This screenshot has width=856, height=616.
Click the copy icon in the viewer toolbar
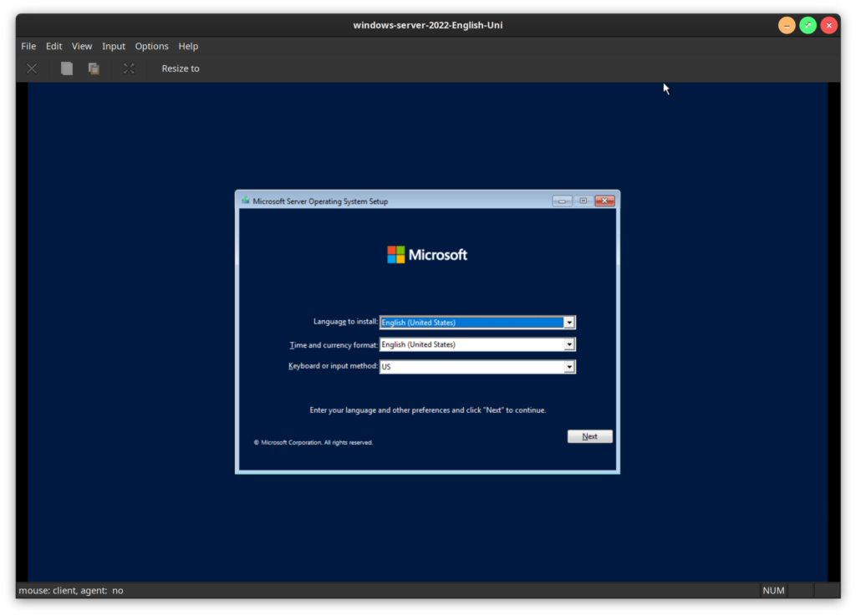tap(67, 69)
